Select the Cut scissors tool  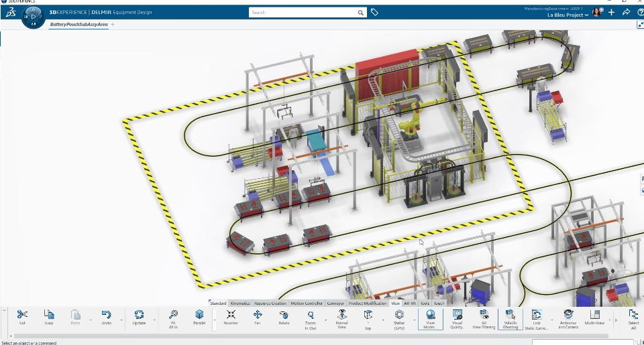22,317
